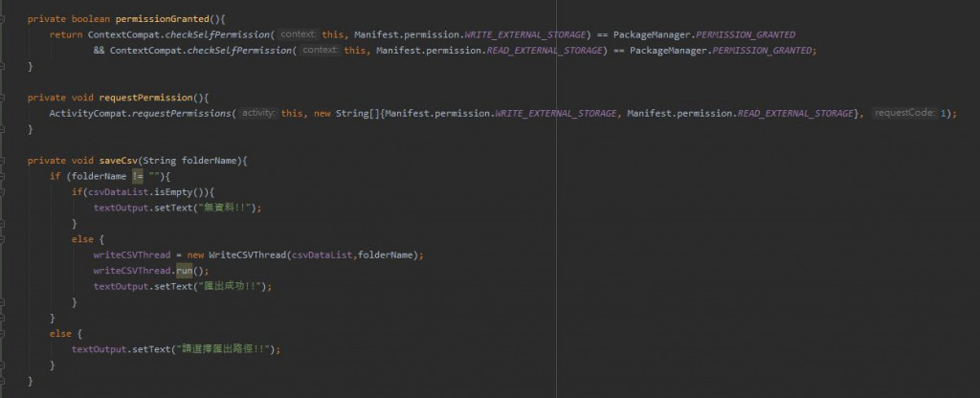Click the activity parameter hint
980x398 pixels.
coord(258,113)
